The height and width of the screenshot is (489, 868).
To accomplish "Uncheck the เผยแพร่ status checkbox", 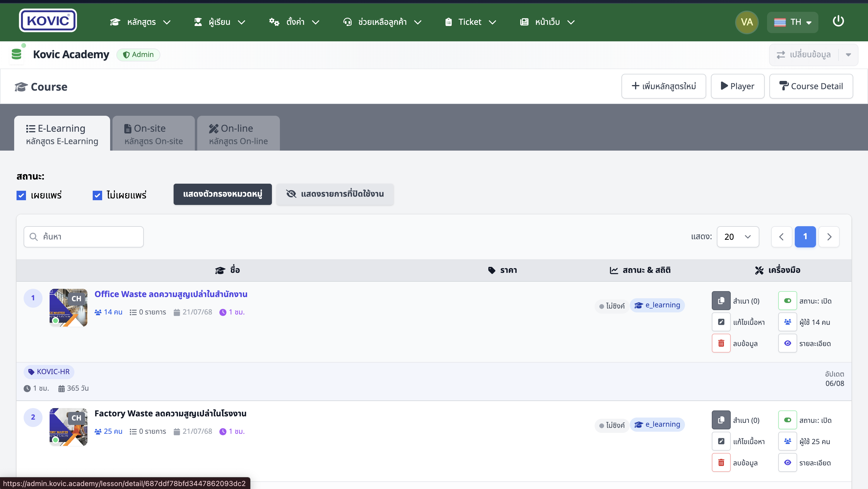I will (21, 195).
